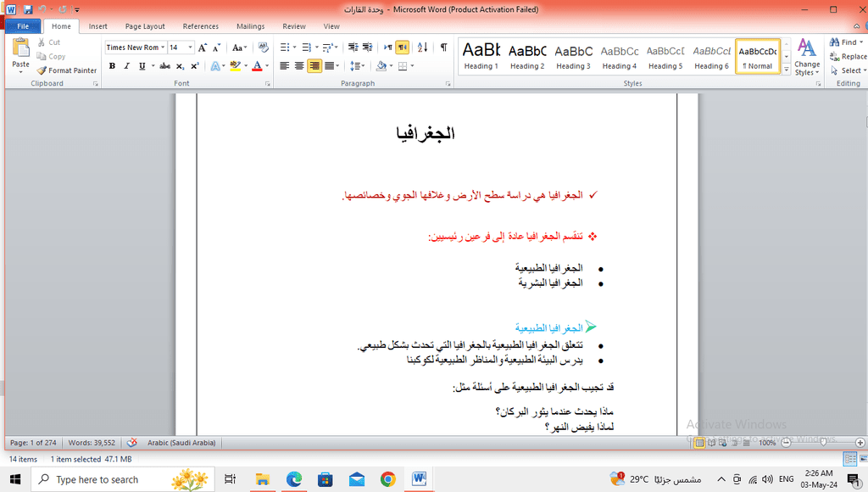Switch to the Insert tab

(98, 26)
